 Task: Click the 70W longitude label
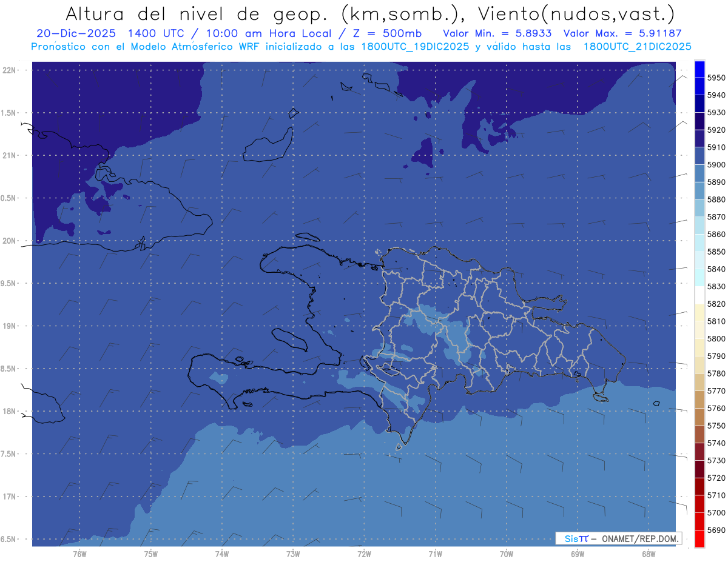(506, 554)
